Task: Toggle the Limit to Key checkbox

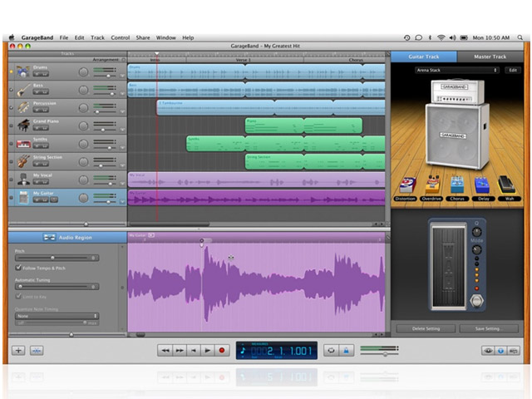Action: (18, 296)
